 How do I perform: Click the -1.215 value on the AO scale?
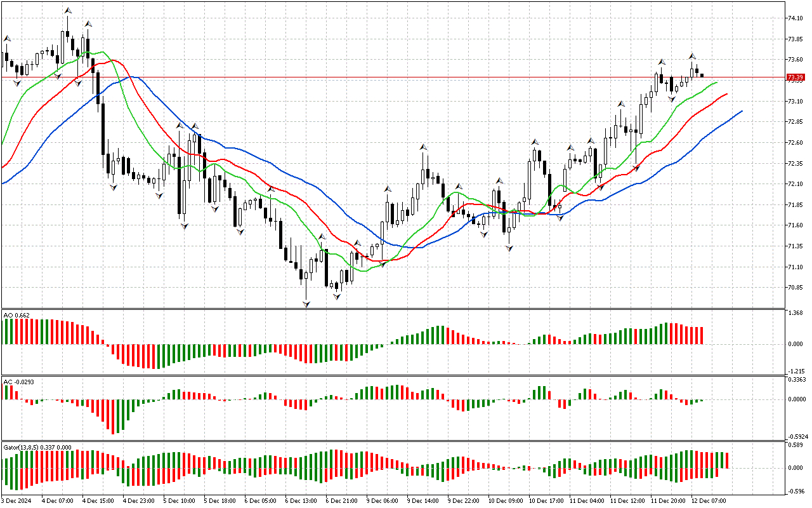(x=796, y=371)
